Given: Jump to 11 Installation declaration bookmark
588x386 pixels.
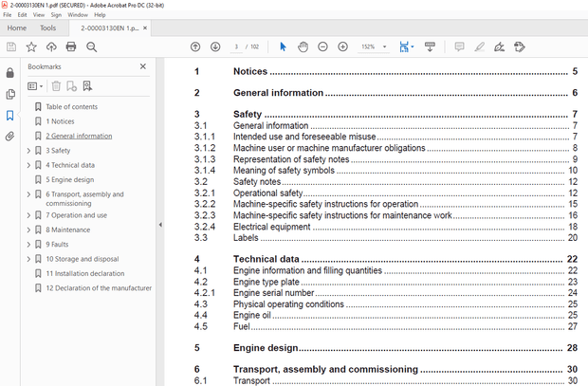Looking at the screenshot, I should [x=85, y=273].
